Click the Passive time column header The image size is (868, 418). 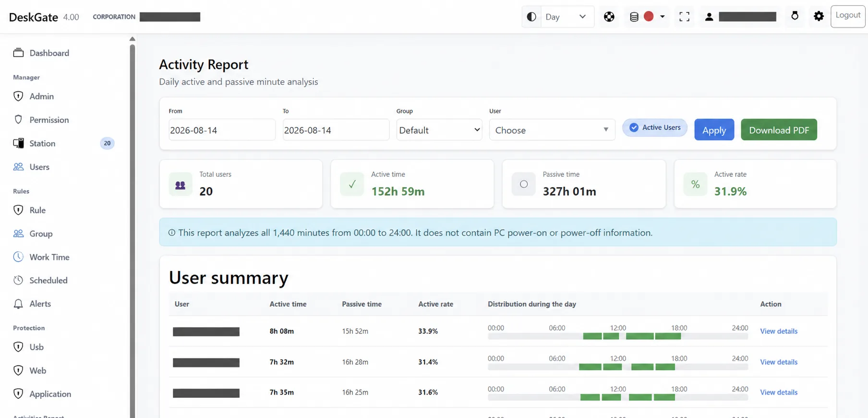(x=362, y=304)
